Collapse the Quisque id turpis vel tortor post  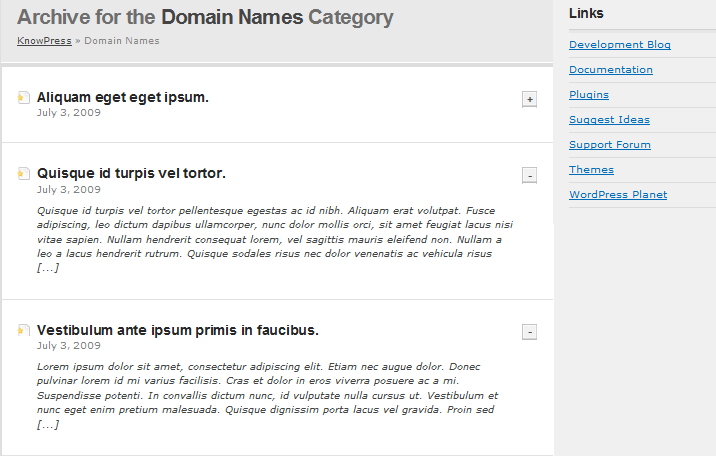tap(529, 175)
